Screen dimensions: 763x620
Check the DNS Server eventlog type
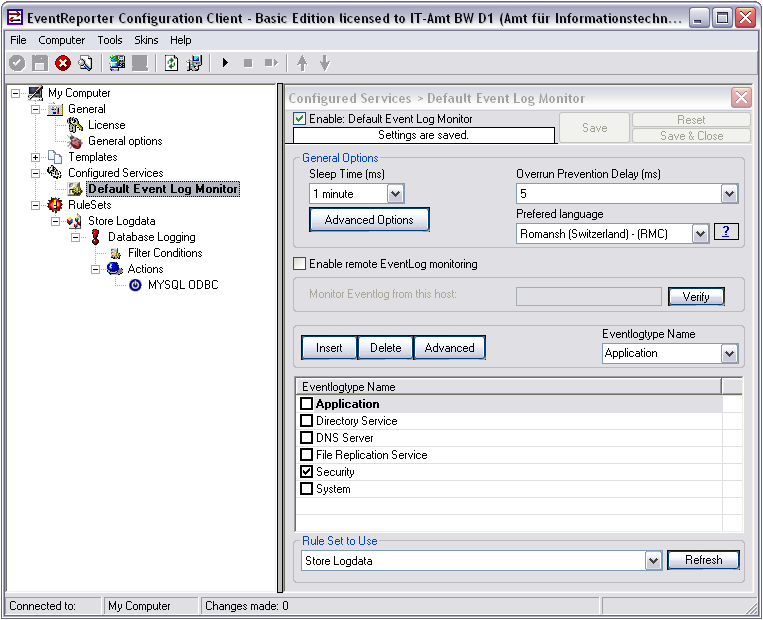click(307, 438)
